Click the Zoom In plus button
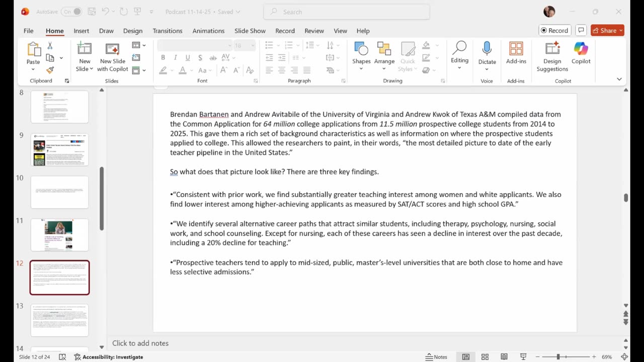The width and height of the screenshot is (644, 362). 594,357
